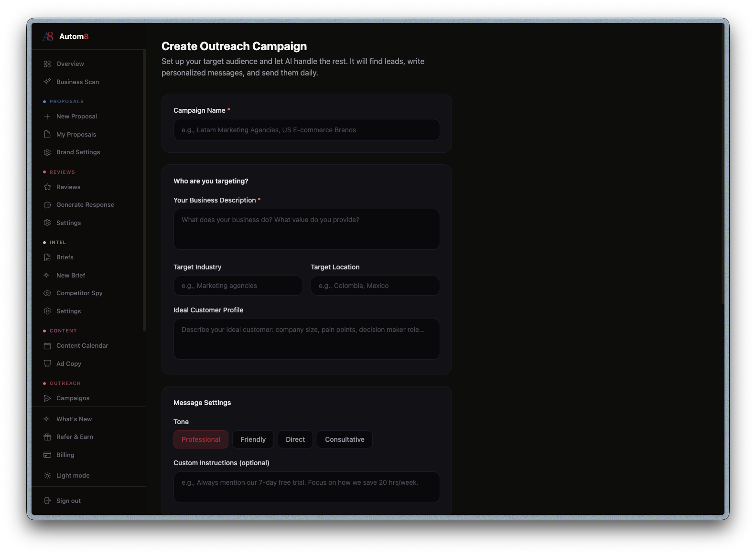Open Billing page
This screenshot has height=555, width=756.
point(65,455)
